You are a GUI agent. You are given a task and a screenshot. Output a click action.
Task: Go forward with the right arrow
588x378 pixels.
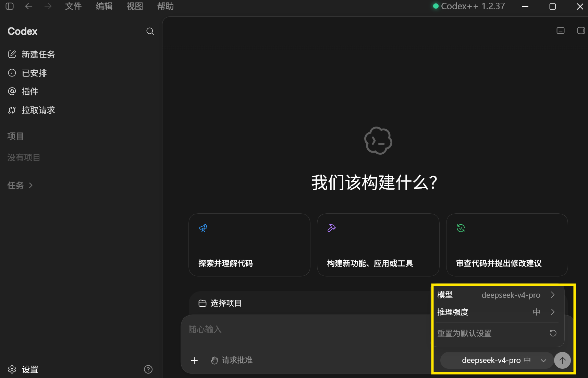coord(48,6)
